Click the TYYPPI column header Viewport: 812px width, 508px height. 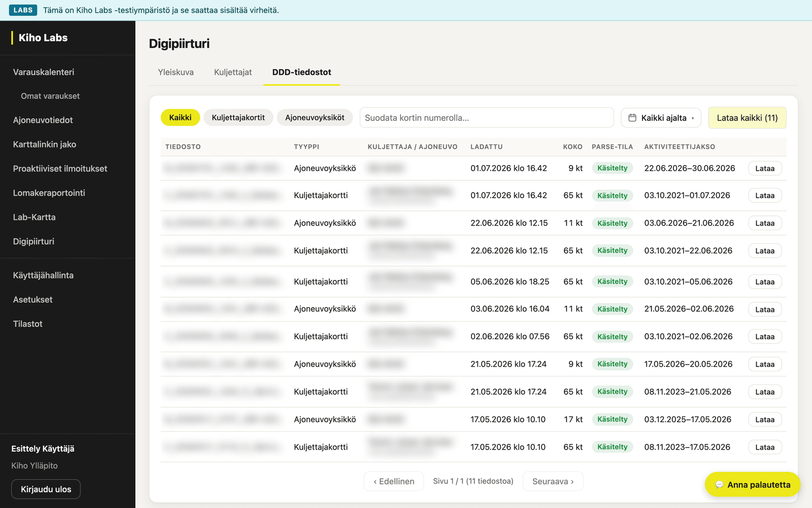307,147
